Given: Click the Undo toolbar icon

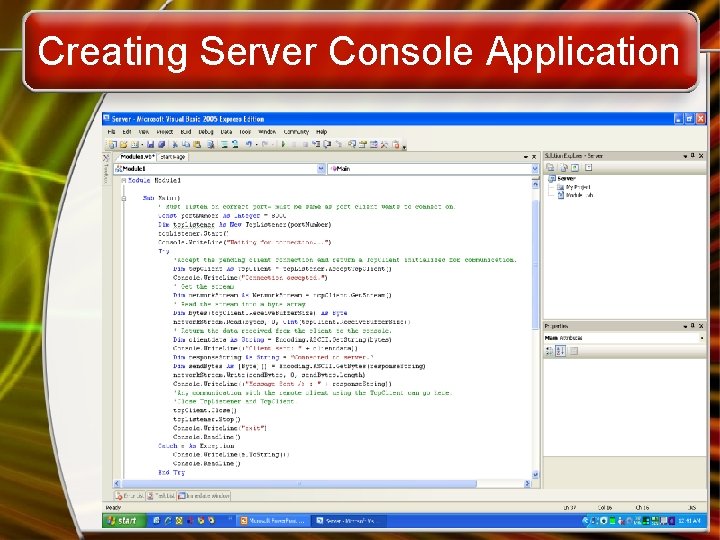Looking at the screenshot, I should coord(248,145).
